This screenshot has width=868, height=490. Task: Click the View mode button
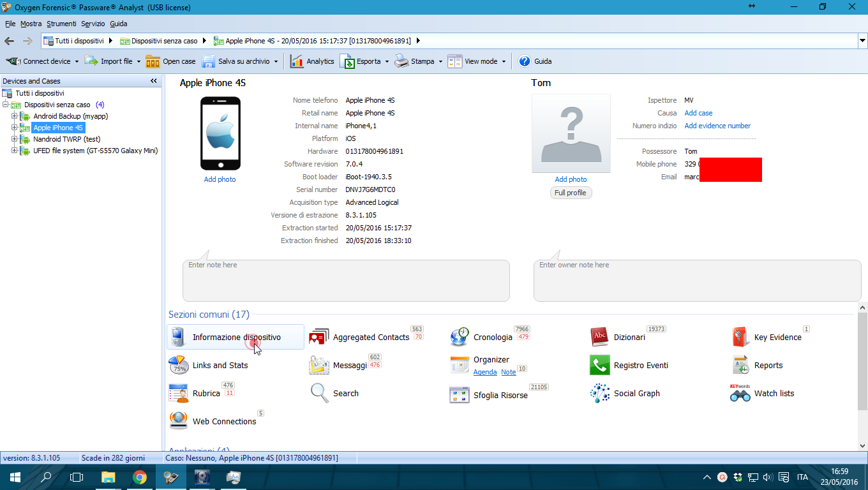point(473,61)
